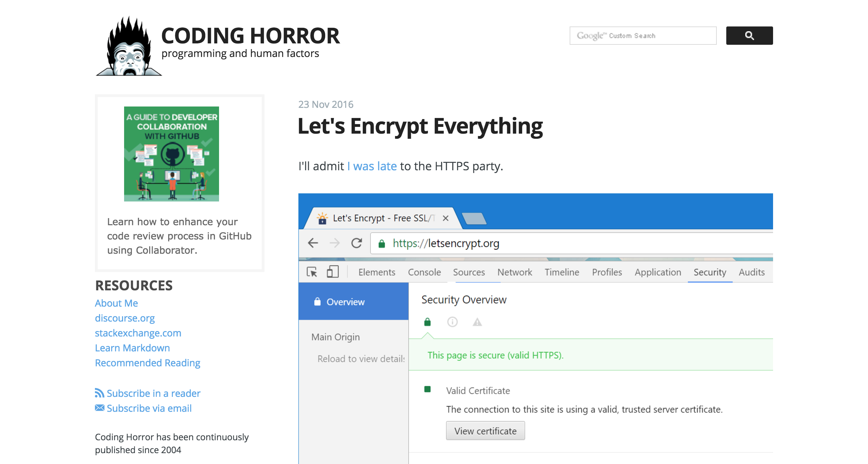Follow the 'I was late' link
Image resolution: width=868 pixels, height=464 pixels.
(372, 166)
